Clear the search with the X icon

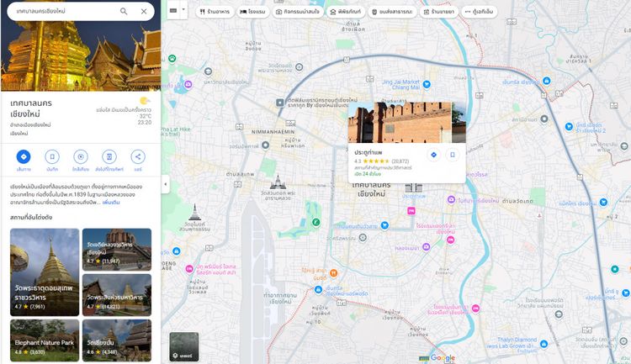click(144, 11)
